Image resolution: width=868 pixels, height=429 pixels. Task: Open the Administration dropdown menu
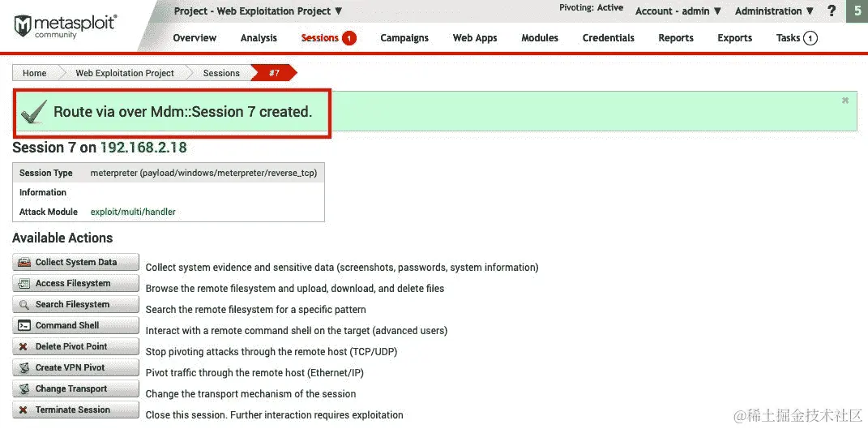pyautogui.click(x=775, y=11)
